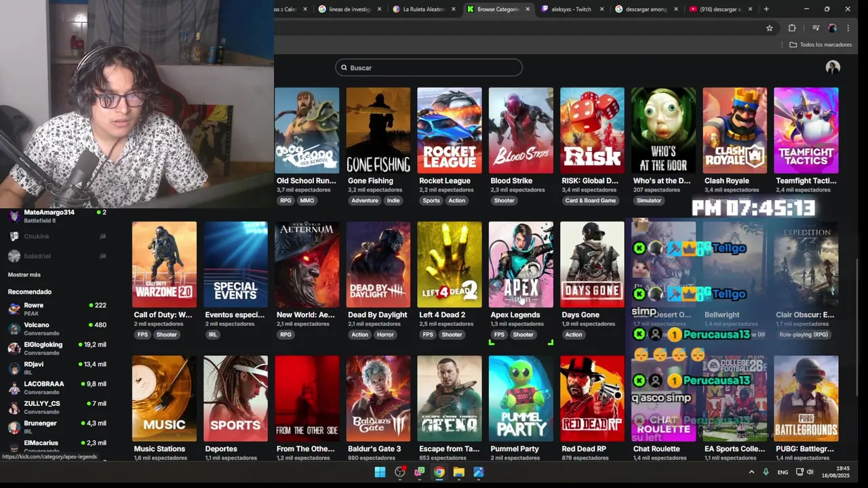The width and height of the screenshot is (868, 488).
Task: Click 'Adventure' tag under Gone Fishing
Action: click(365, 201)
